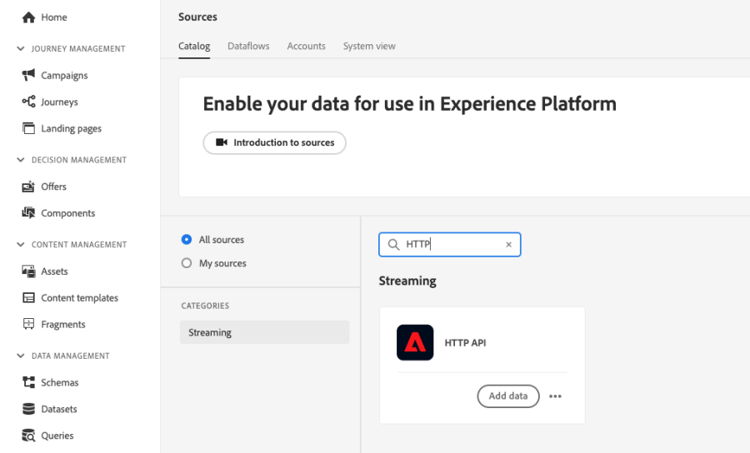Collapse the Decision Management section
The image size is (750, 453).
21,160
